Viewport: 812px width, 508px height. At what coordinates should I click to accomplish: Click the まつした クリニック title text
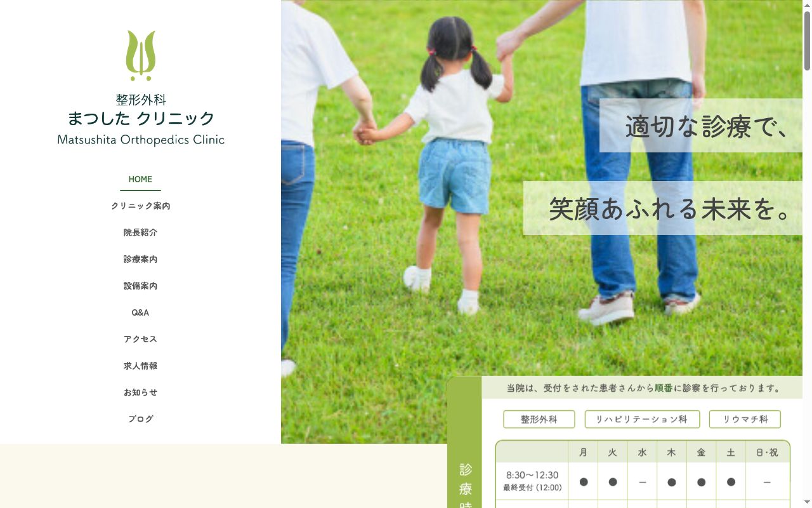(x=141, y=118)
